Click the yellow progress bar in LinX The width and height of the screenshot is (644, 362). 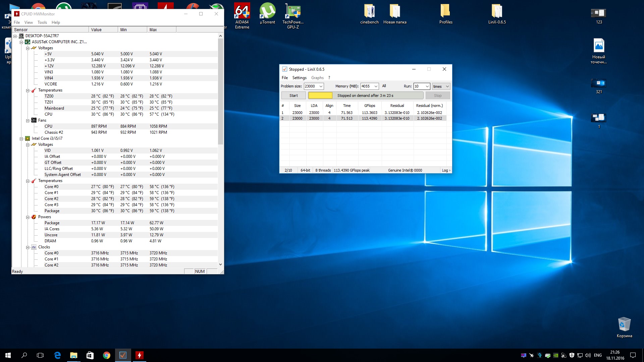[320, 96]
